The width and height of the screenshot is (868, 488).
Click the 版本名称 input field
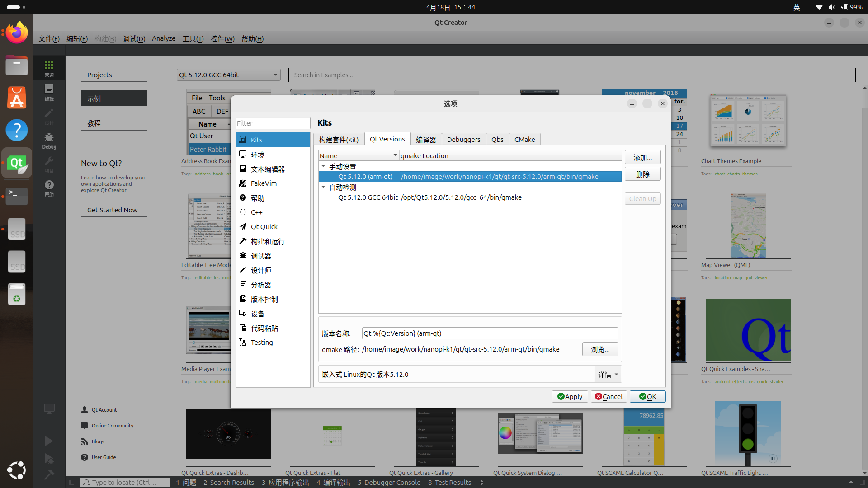[490, 333]
